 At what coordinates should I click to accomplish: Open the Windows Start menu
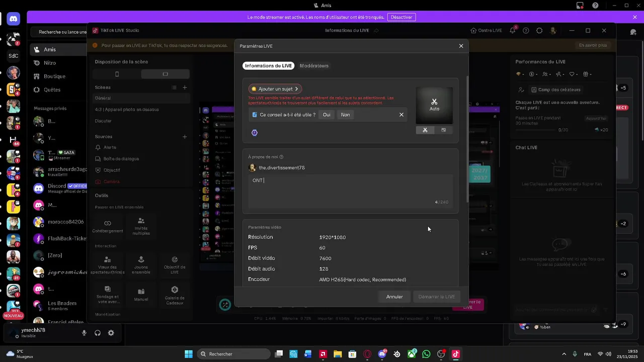coord(189,354)
